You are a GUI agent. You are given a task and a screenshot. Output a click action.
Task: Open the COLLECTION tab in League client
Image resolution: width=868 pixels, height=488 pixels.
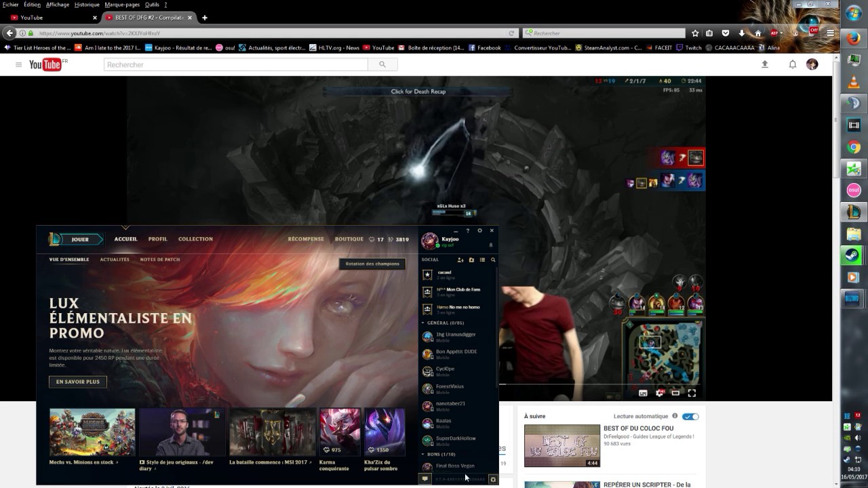click(195, 239)
